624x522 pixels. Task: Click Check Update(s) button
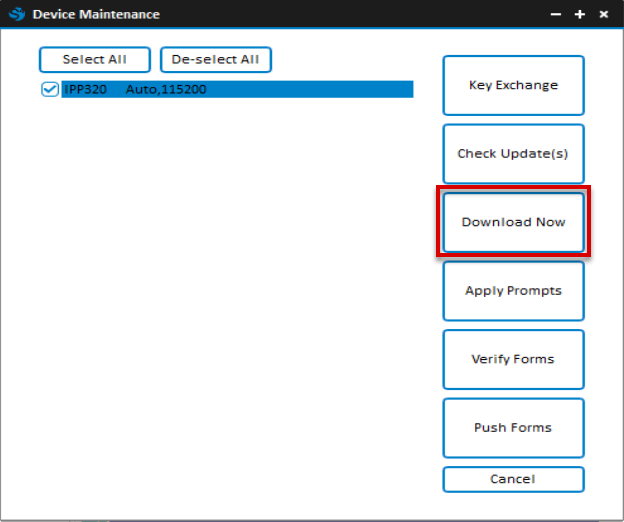pos(513,154)
